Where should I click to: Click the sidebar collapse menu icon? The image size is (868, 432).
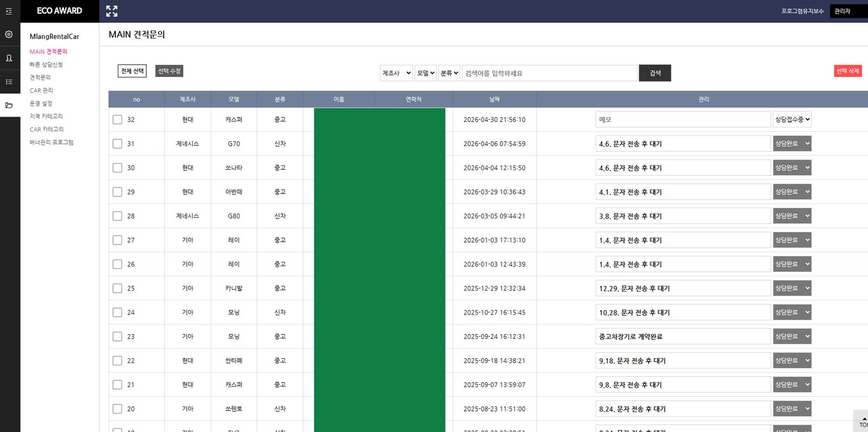point(9,11)
